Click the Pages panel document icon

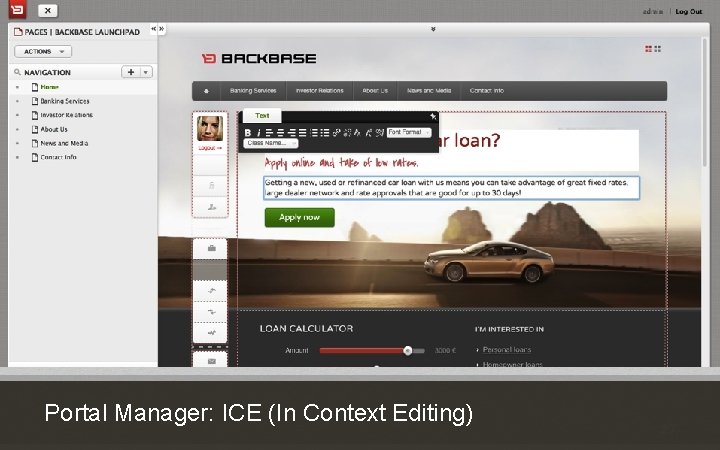pyautogui.click(x=18, y=32)
